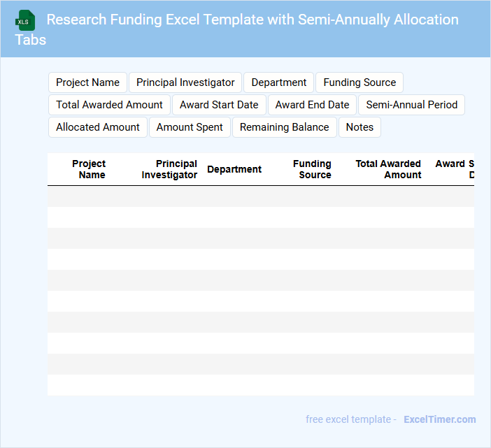Click the Total Awarded Amount column header
This screenshot has width=491, height=448.
(x=388, y=169)
